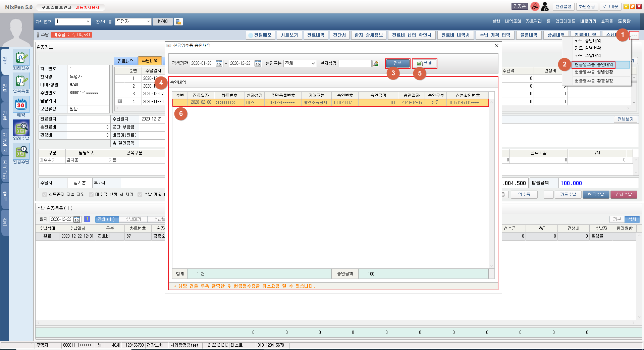Open the 차트번호 dropdown
This screenshot has width=644, height=350.
click(88, 21)
